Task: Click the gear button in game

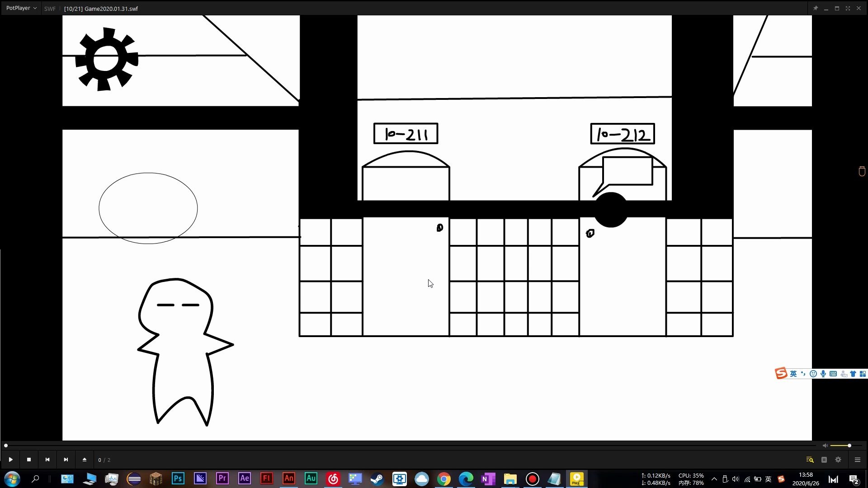Action: (107, 59)
